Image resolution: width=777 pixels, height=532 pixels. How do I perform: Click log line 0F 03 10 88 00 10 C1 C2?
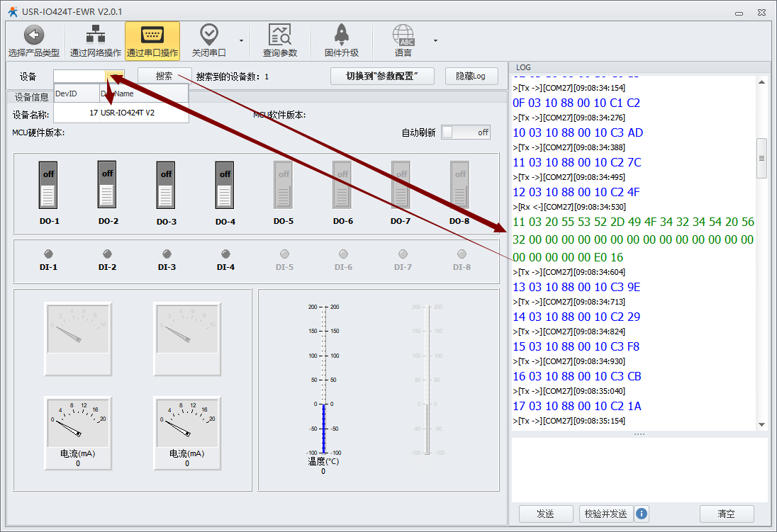(576, 103)
